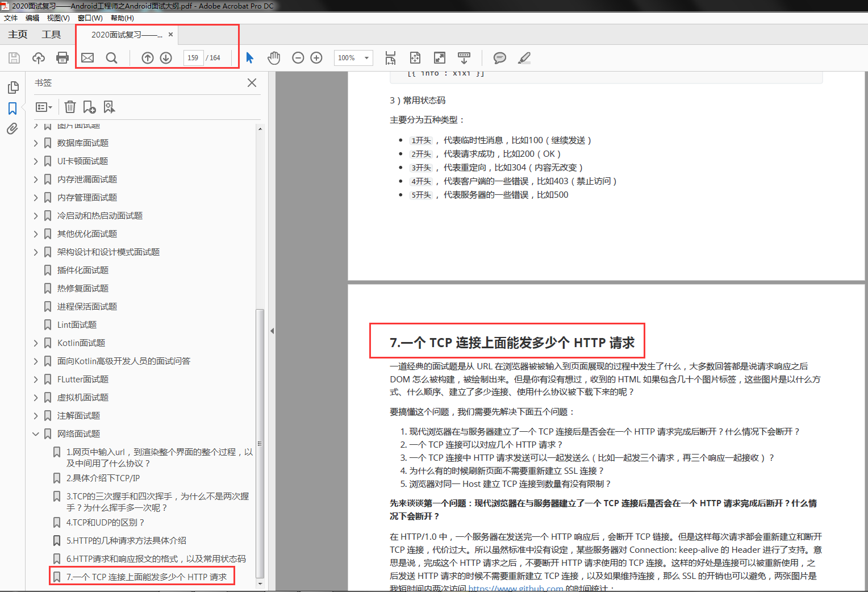
Task: Expand Kotlin面试题 bookmark
Action: tap(36, 343)
